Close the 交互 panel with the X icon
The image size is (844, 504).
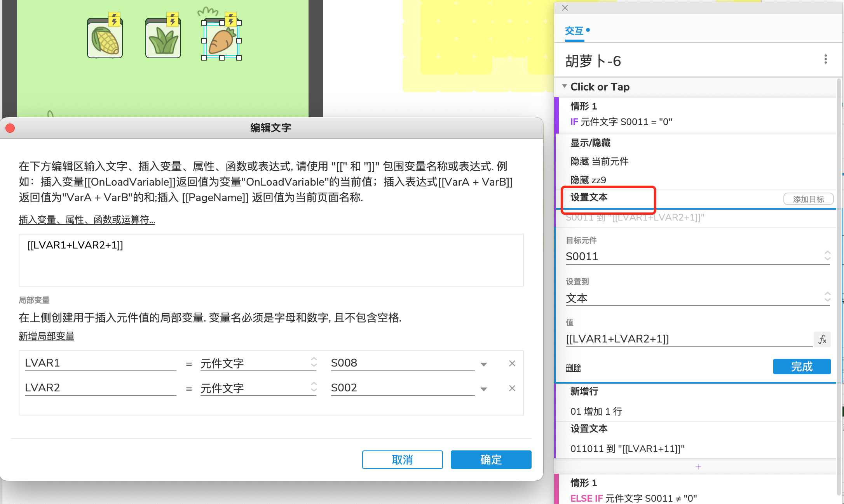[565, 8]
